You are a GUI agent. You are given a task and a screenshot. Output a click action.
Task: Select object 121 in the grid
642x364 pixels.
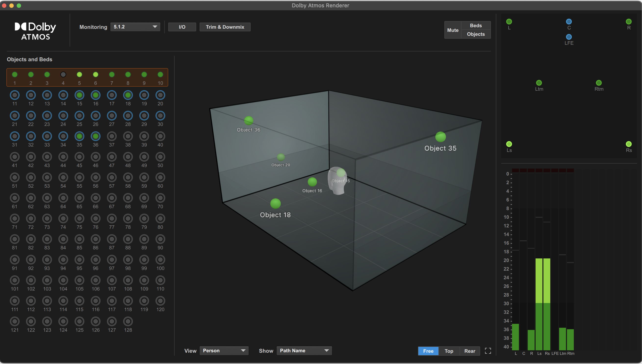(x=14, y=321)
